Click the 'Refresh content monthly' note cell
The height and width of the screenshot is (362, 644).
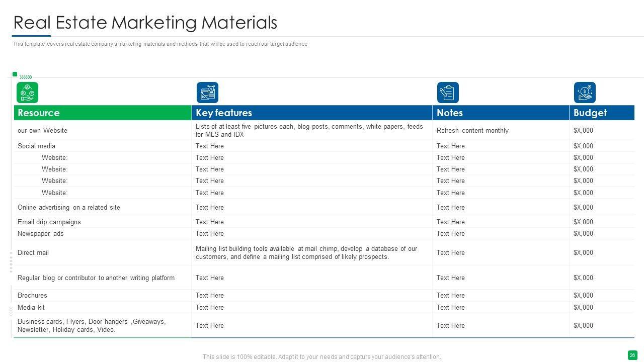pos(472,130)
